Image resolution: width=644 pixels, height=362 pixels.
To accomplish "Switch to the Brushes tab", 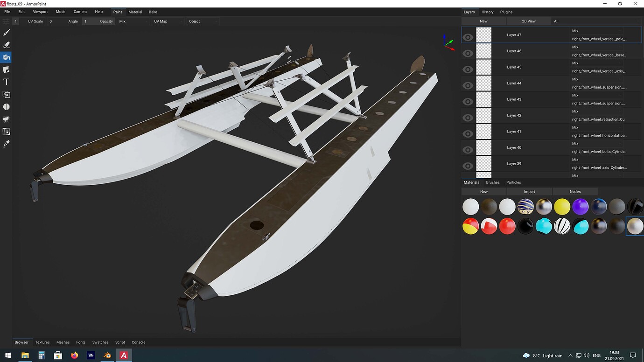I will tap(493, 182).
